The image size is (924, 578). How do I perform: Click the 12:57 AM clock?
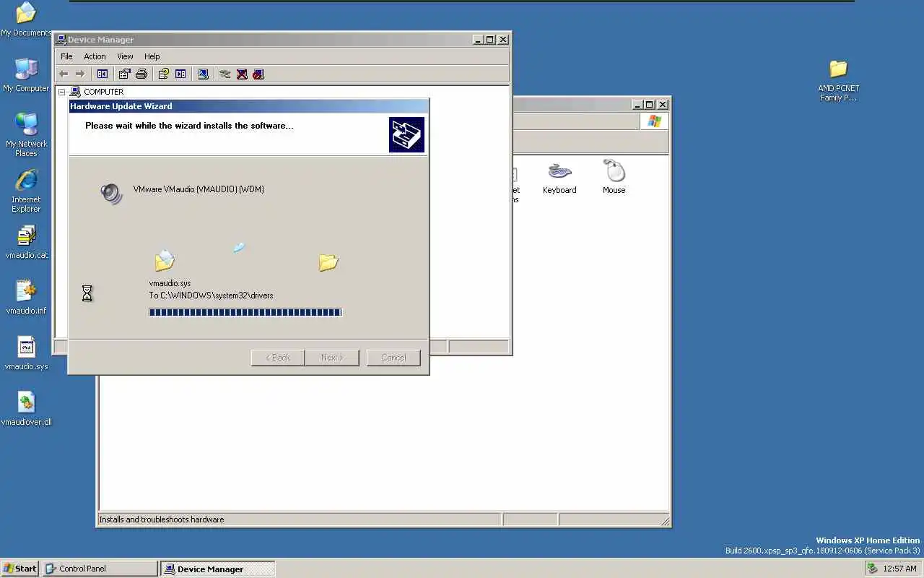pyautogui.click(x=899, y=569)
